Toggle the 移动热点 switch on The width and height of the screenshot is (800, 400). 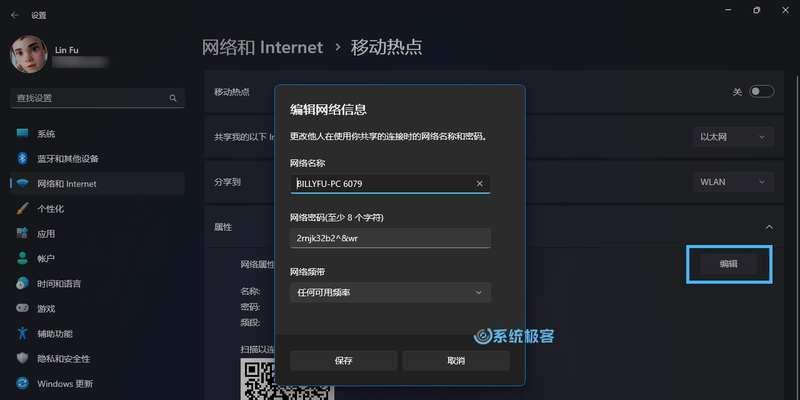761,92
